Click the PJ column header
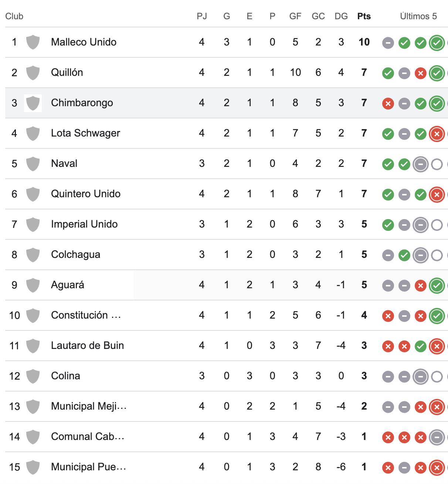The width and height of the screenshot is (448, 484). tap(202, 16)
